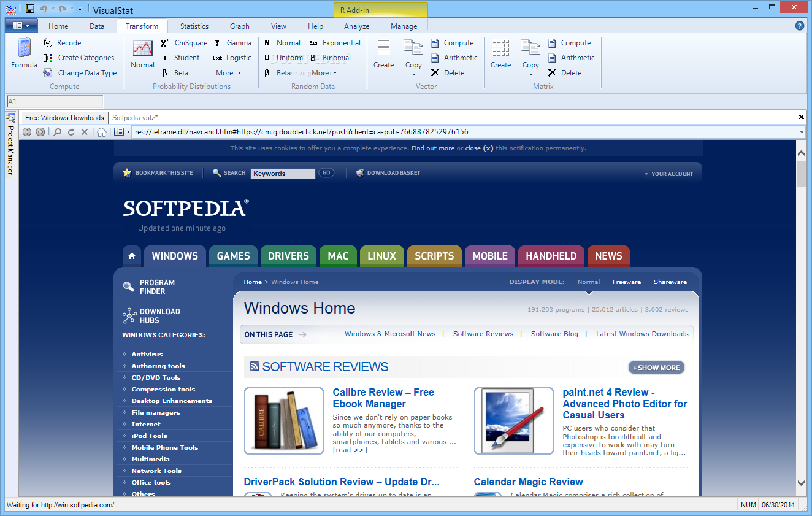Open the Graph ribbon tab

pos(240,26)
